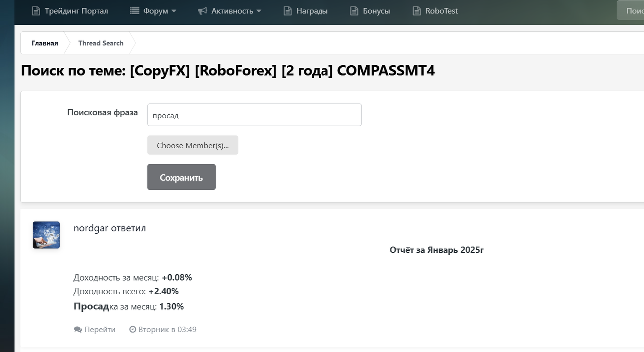Expand the Форум dropdown arrow
644x352 pixels.
click(x=174, y=11)
